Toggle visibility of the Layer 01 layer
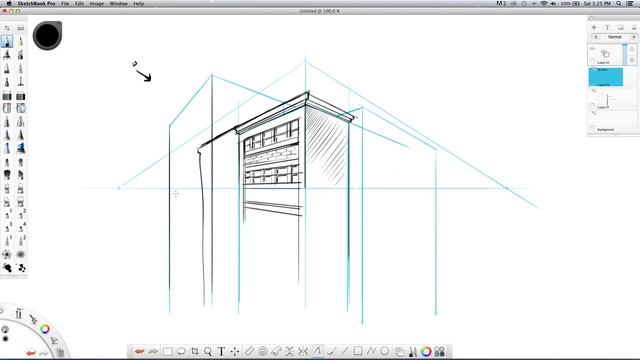Image resolution: width=640 pixels, height=360 pixels. (593, 91)
